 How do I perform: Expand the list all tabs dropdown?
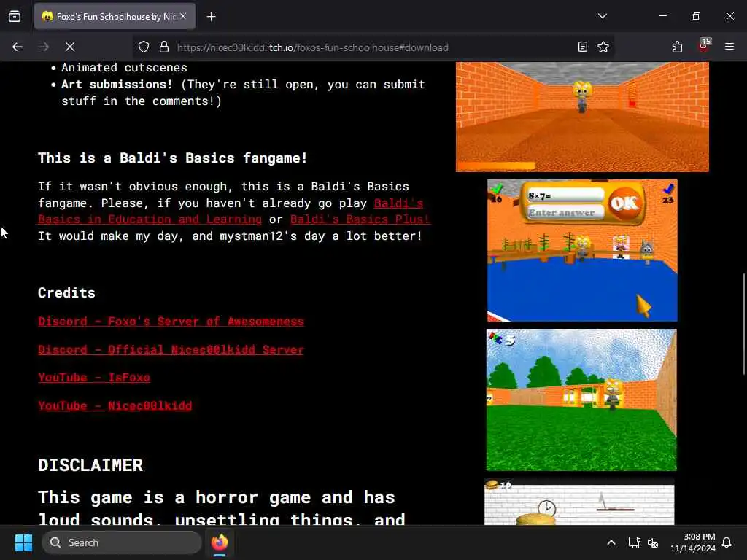(602, 16)
